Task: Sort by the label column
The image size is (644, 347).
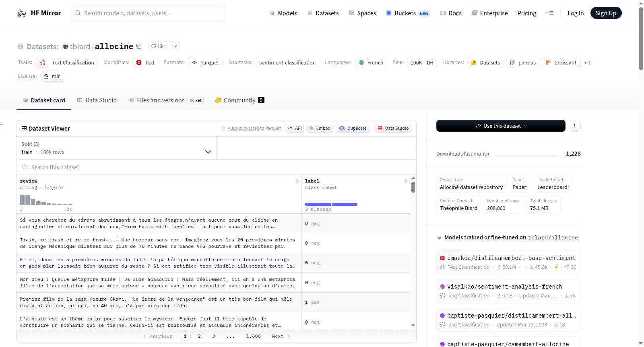Action: pos(406,181)
